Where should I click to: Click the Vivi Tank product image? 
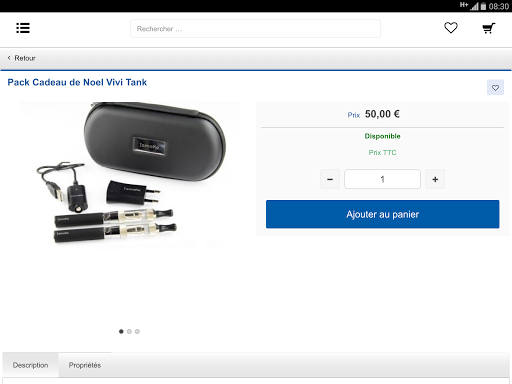pos(129,175)
